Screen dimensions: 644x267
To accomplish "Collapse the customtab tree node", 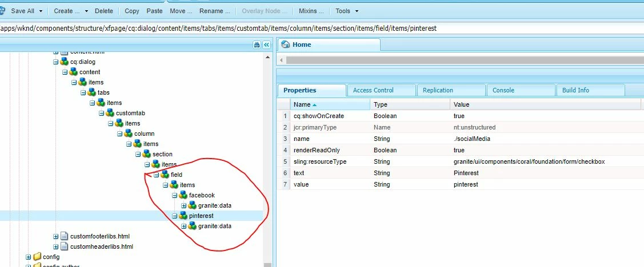I will click(102, 113).
